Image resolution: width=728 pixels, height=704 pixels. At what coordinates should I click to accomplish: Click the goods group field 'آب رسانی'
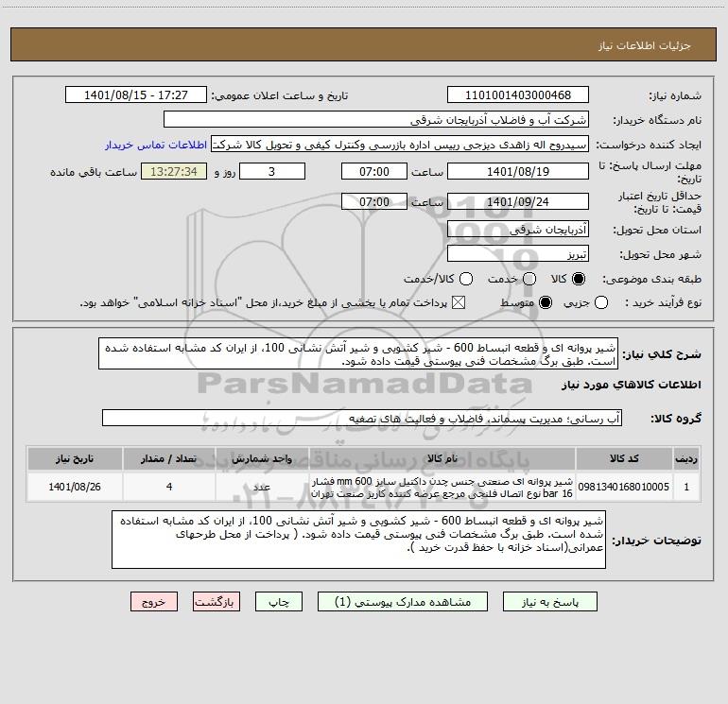(x=362, y=418)
